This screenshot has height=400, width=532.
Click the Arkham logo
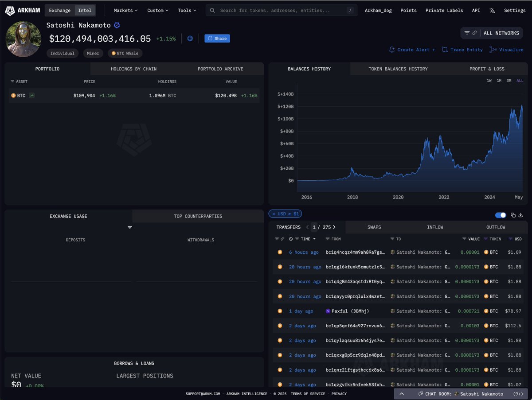(23, 10)
